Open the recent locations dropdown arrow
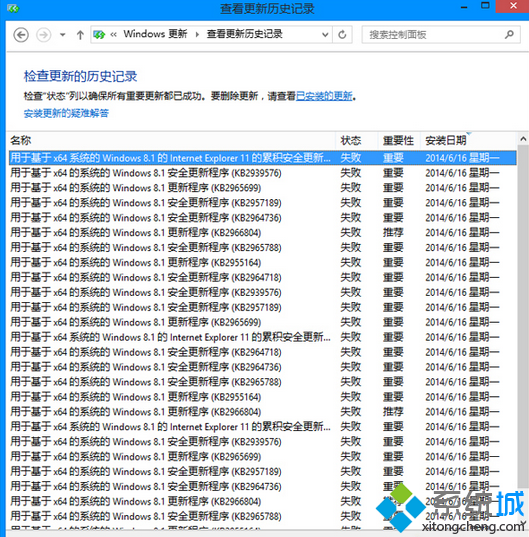The image size is (529, 537). 63,35
